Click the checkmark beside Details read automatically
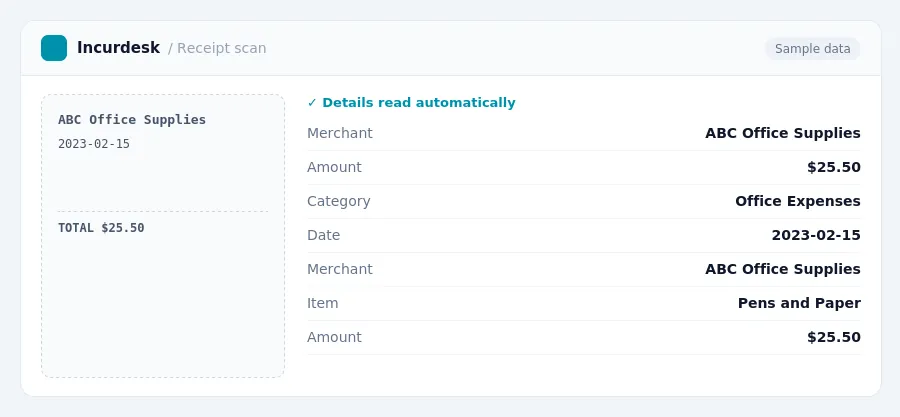Screen dimensions: 900x417 [x=312, y=103]
